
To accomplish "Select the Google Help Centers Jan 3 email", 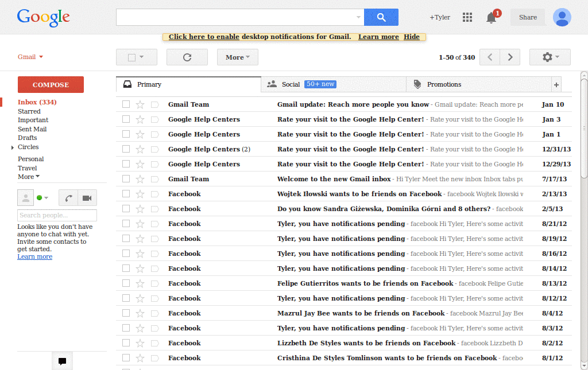I will [x=126, y=119].
